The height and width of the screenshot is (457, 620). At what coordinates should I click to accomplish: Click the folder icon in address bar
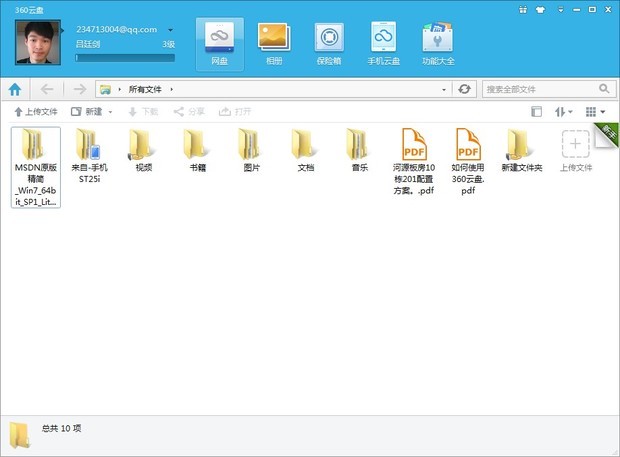coord(105,89)
